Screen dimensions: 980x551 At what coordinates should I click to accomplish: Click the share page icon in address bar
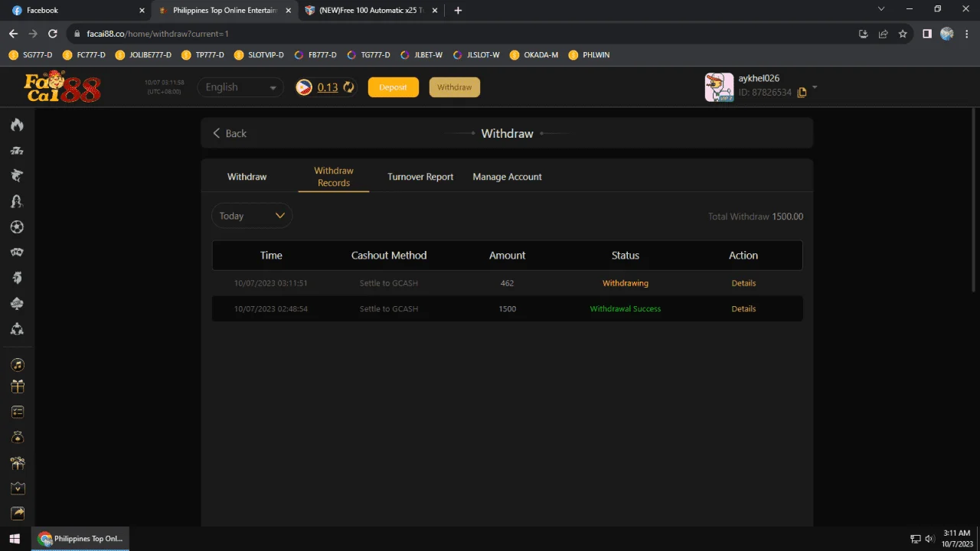(883, 34)
